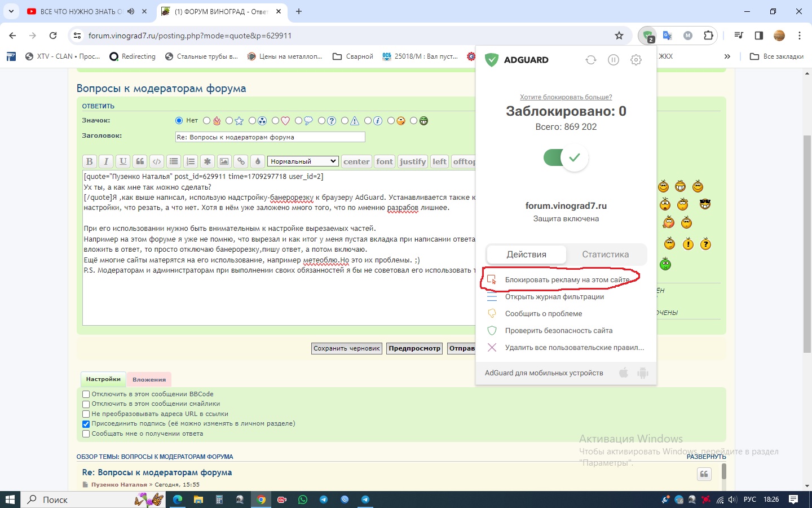Insert a quote block in editor
812x508 pixels.
(x=140, y=161)
